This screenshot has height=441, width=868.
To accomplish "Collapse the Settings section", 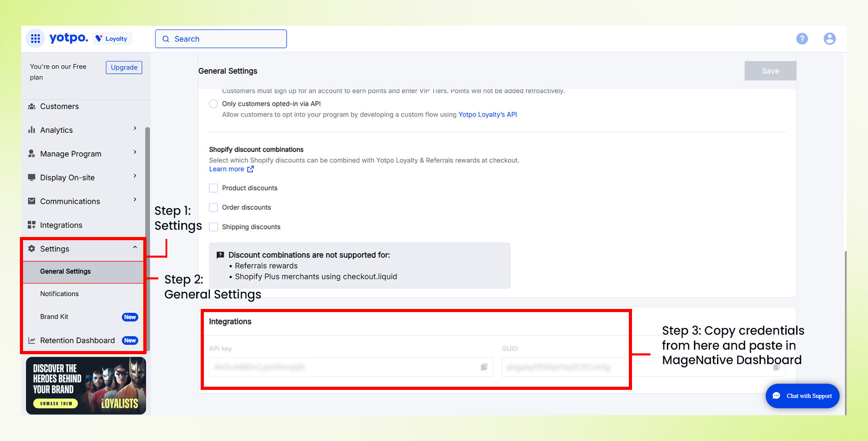I will click(x=134, y=247).
